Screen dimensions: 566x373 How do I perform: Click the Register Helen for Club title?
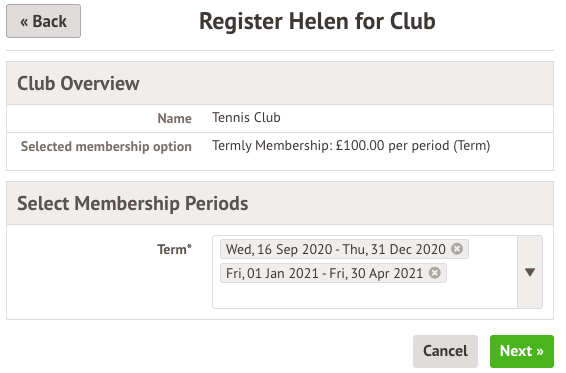click(x=317, y=21)
